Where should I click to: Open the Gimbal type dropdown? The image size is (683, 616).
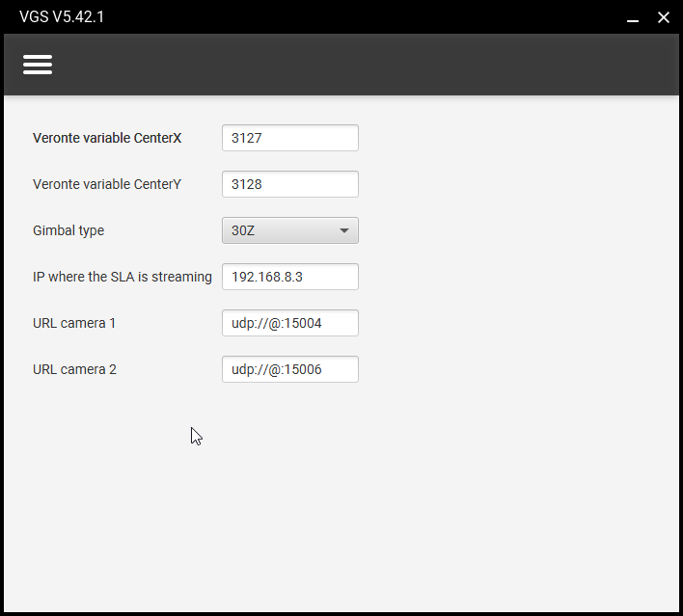[x=290, y=230]
